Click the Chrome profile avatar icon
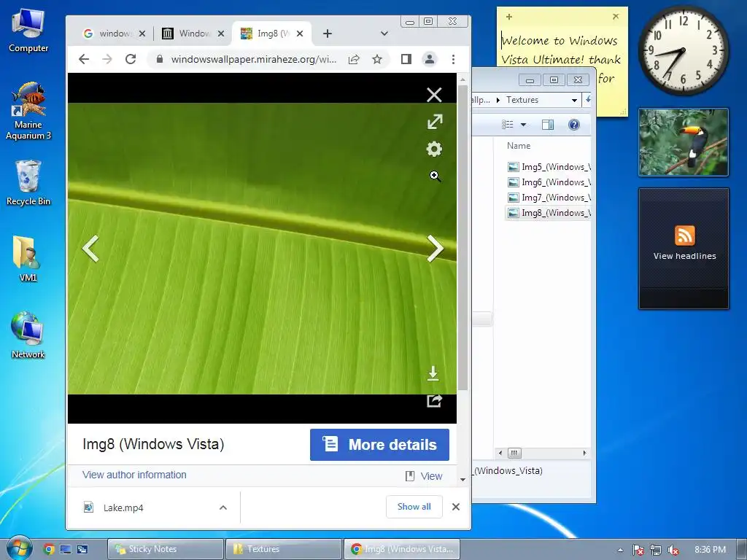747x560 pixels. (x=430, y=59)
